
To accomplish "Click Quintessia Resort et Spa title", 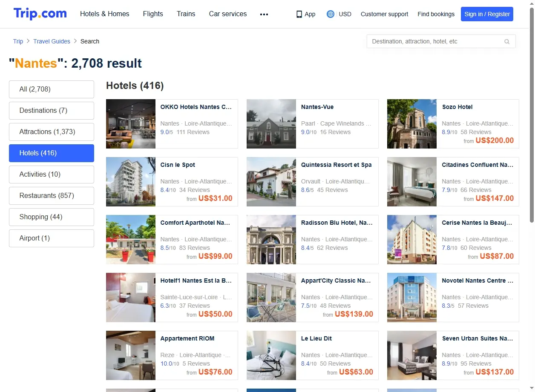I will pyautogui.click(x=337, y=165).
